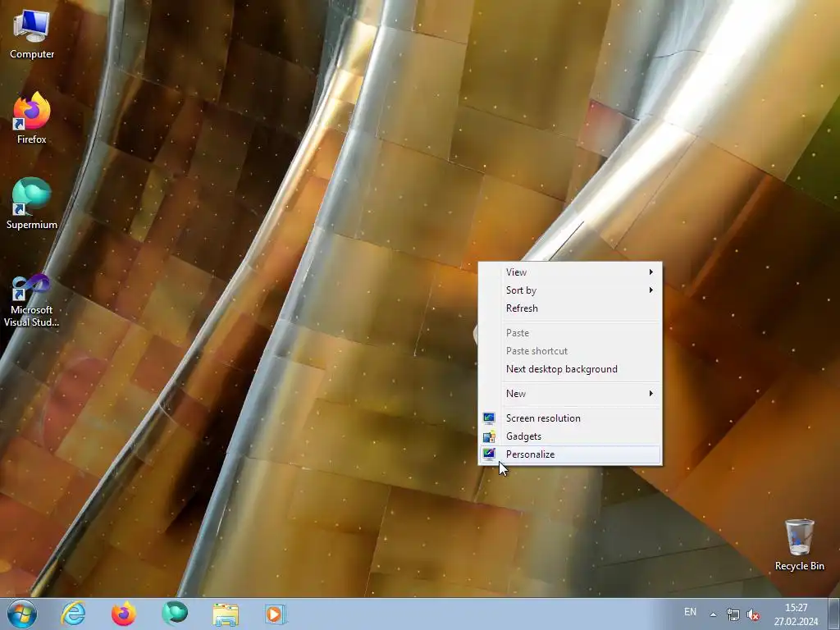Click the Screen resolution monitor icon
The width and height of the screenshot is (840, 630).
coord(489,418)
